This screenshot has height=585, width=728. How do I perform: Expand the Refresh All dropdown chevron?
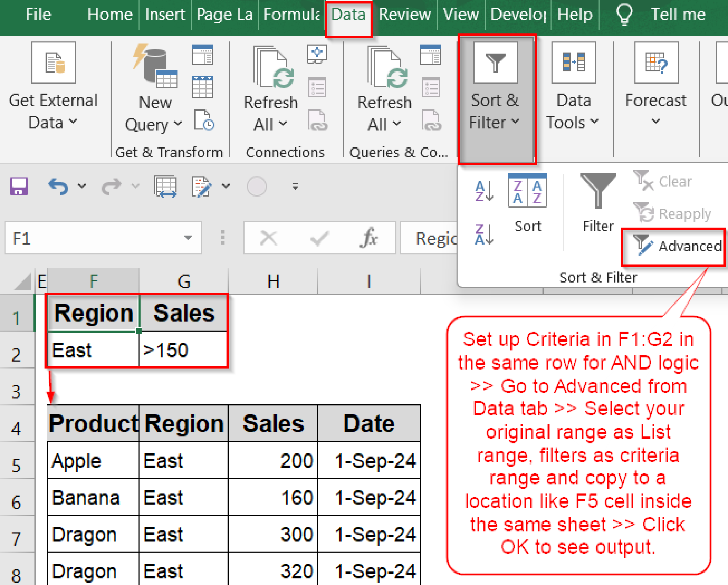pos(283,124)
